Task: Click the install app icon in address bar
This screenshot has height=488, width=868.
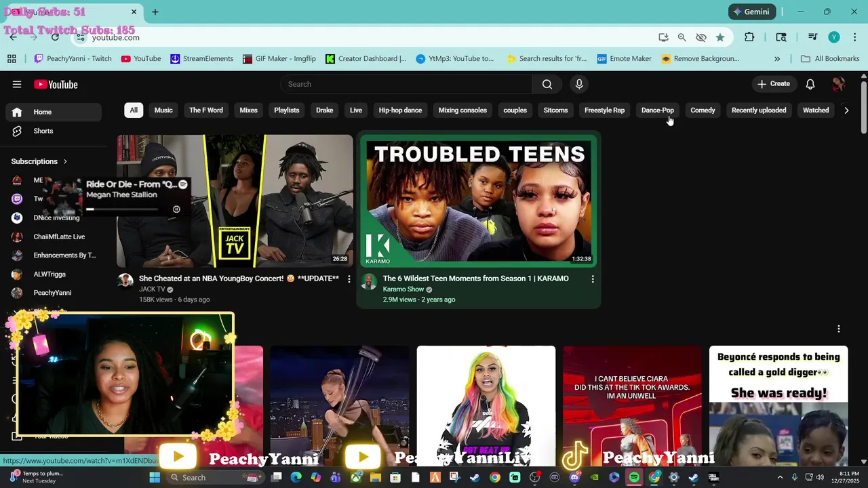Action: point(663,37)
